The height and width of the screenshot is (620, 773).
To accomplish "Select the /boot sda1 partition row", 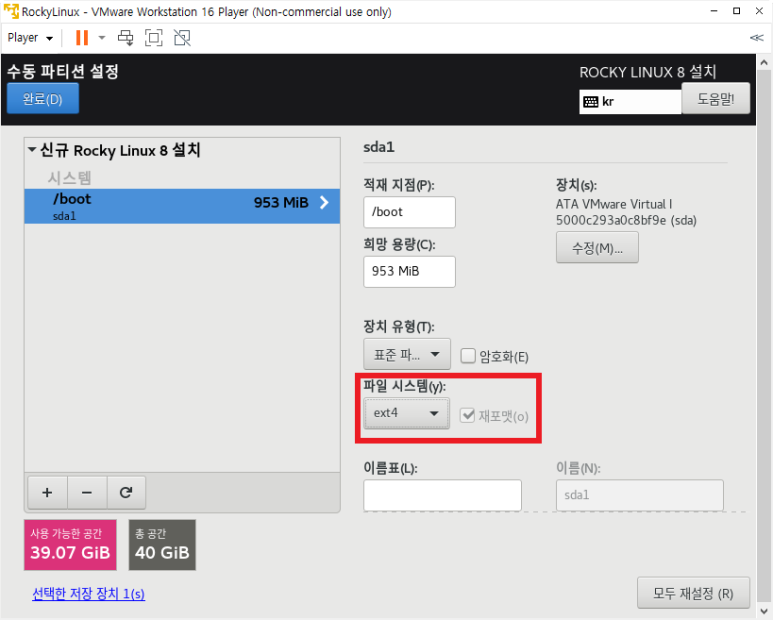I will pyautogui.click(x=182, y=206).
